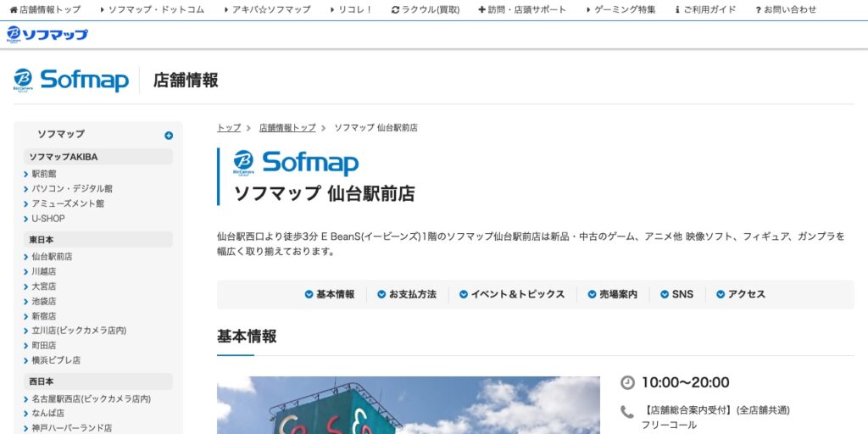Image resolution: width=868 pixels, height=434 pixels.
Task: Open ゲーミング特集 nav link
Action: [621, 9]
